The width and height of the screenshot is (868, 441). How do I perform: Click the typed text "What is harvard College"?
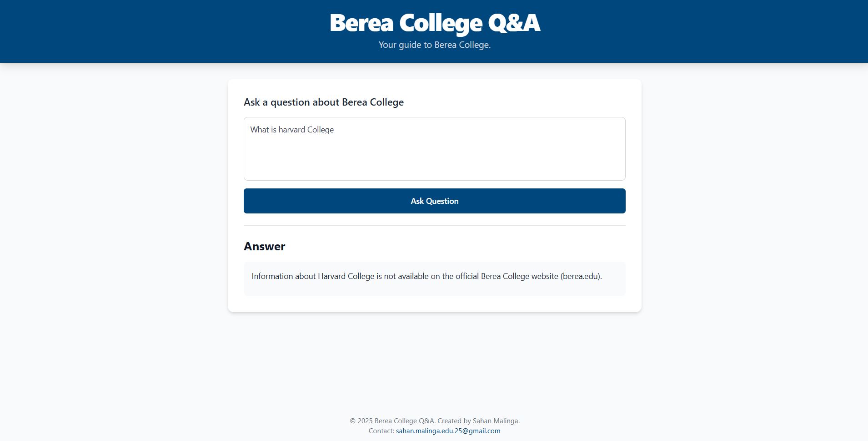coord(292,130)
